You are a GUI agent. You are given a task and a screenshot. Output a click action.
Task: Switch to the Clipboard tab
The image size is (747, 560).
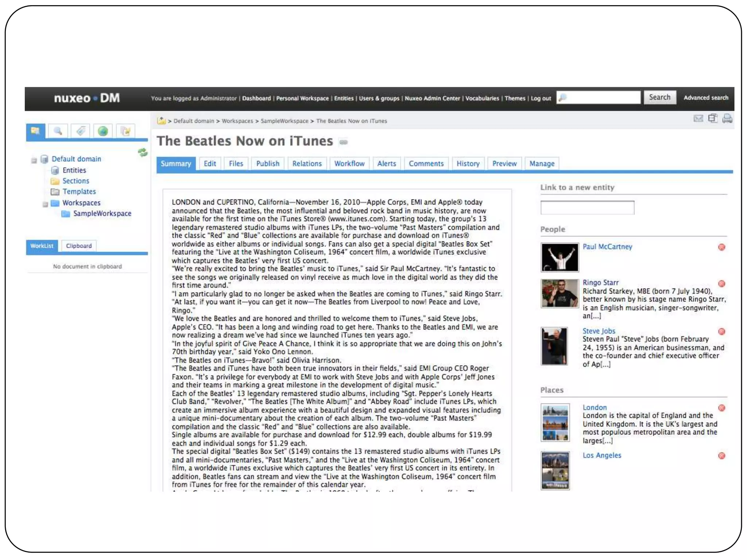pyautogui.click(x=79, y=246)
